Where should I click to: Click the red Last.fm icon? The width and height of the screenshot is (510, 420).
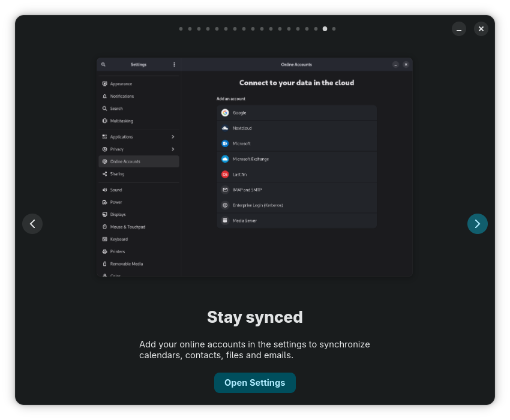[x=225, y=175]
